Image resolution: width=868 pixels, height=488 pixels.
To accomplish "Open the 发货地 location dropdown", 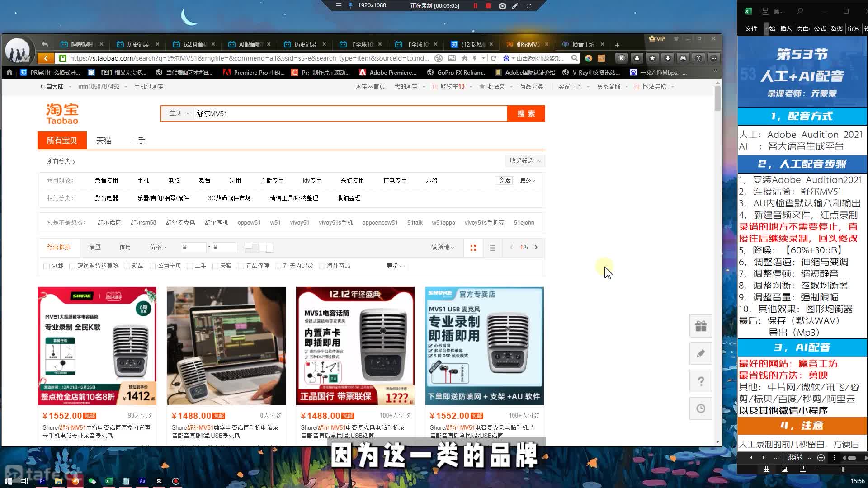I will (443, 247).
